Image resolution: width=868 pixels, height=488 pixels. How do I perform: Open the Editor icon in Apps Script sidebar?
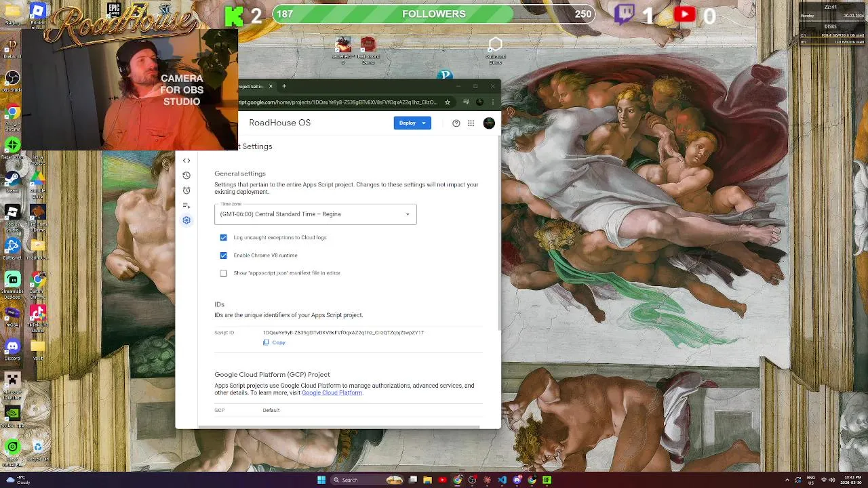[186, 161]
